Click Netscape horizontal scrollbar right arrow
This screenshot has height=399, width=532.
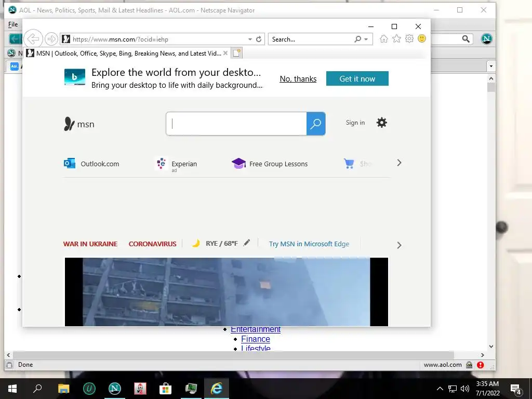coord(483,355)
